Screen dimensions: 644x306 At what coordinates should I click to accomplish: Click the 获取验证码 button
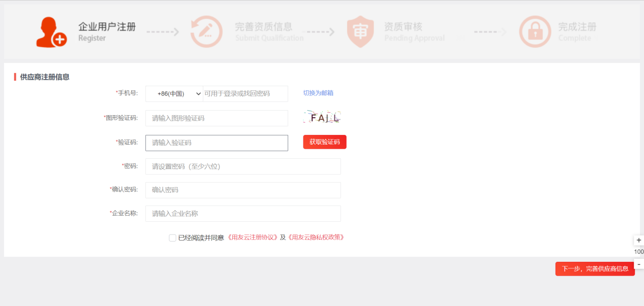pos(325,142)
